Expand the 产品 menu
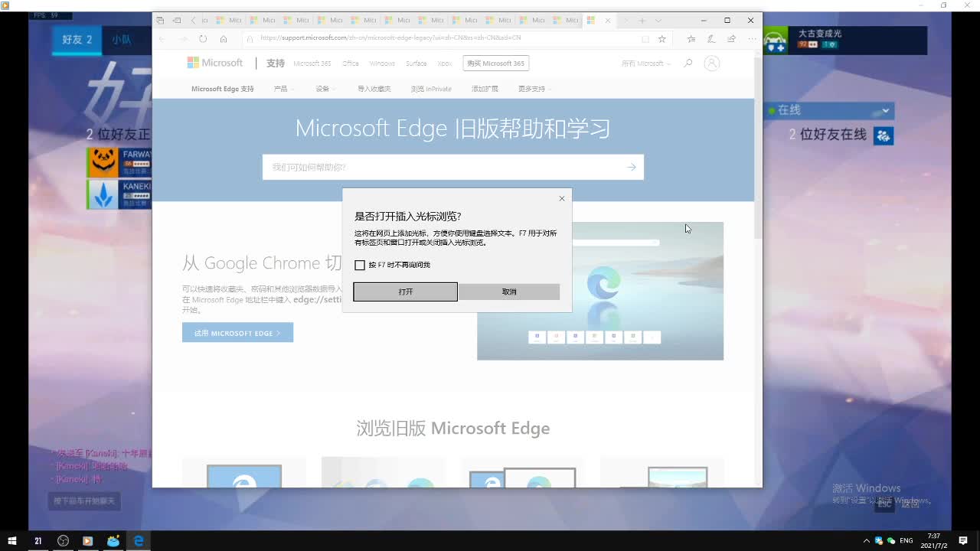This screenshot has width=980, height=551. coord(283,89)
